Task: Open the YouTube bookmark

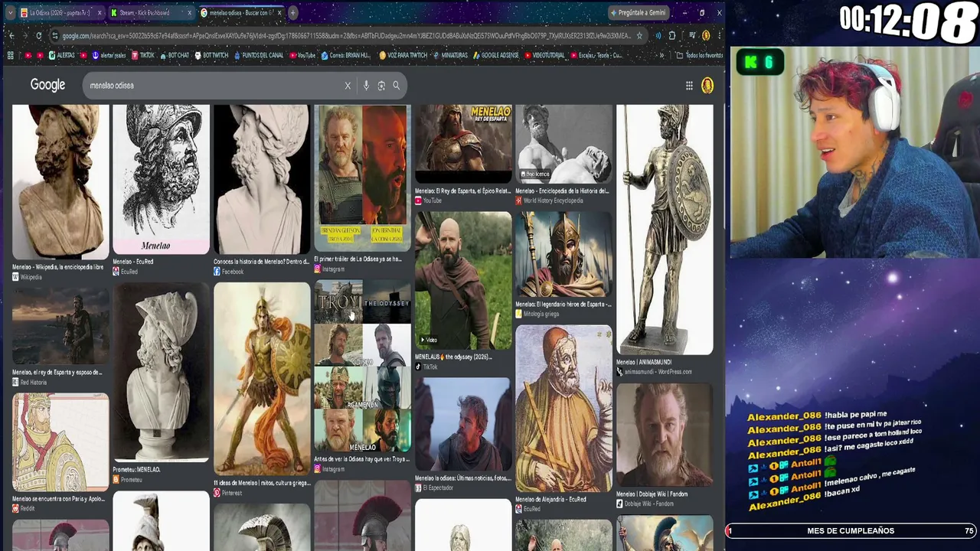Action: tap(302, 55)
